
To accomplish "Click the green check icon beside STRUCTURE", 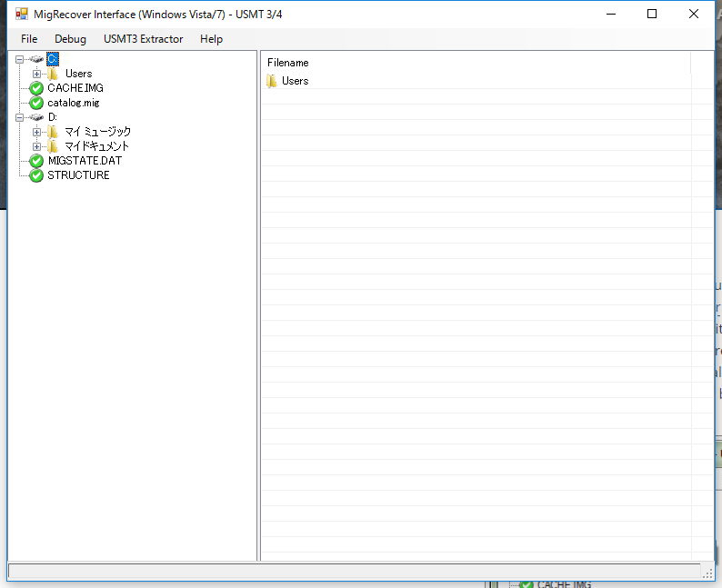I will (36, 175).
